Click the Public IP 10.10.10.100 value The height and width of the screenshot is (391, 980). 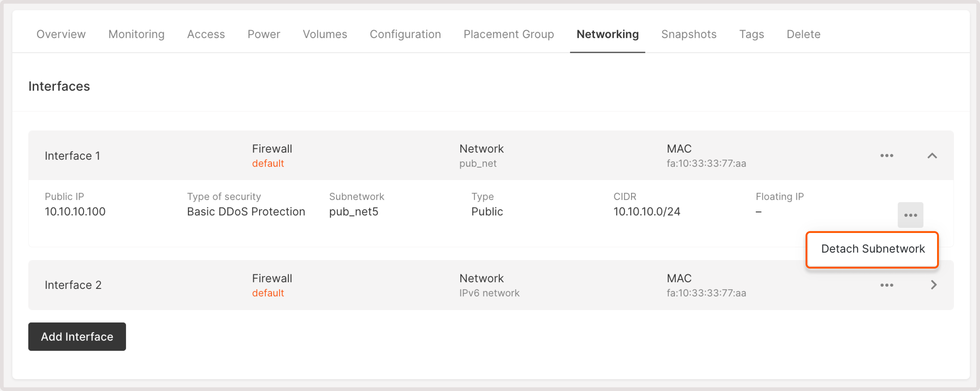[x=75, y=211]
